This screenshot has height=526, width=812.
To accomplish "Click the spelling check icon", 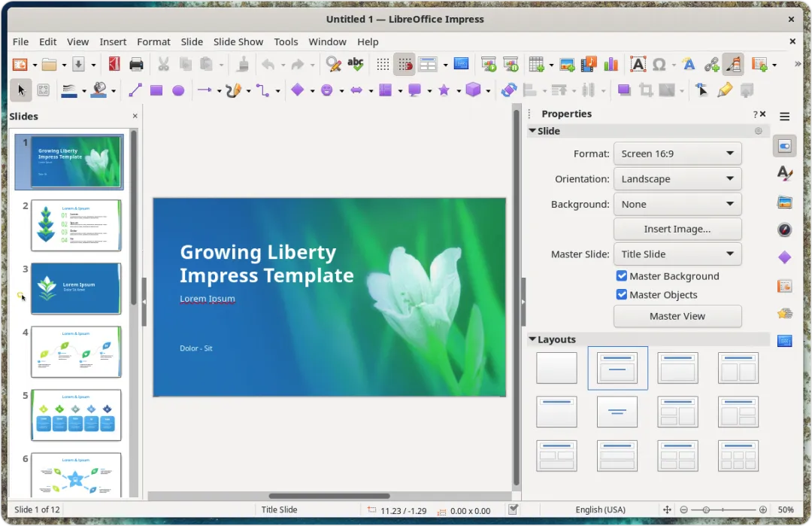I will coord(355,65).
